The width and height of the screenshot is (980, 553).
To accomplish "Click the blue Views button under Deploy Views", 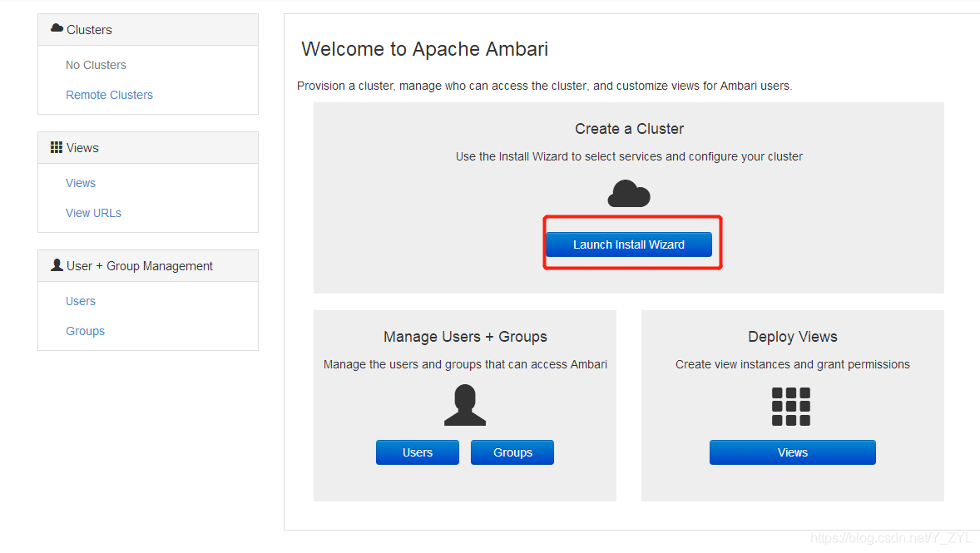I will (793, 452).
